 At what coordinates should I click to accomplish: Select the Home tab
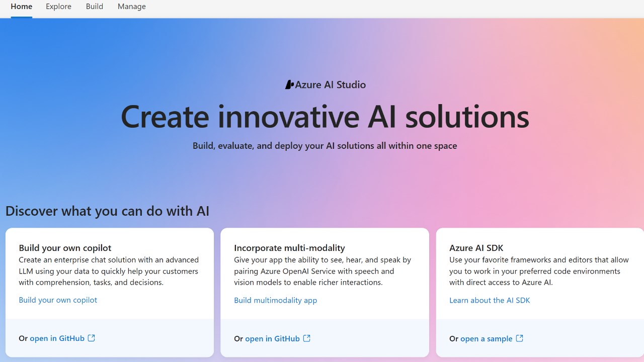[x=21, y=7]
